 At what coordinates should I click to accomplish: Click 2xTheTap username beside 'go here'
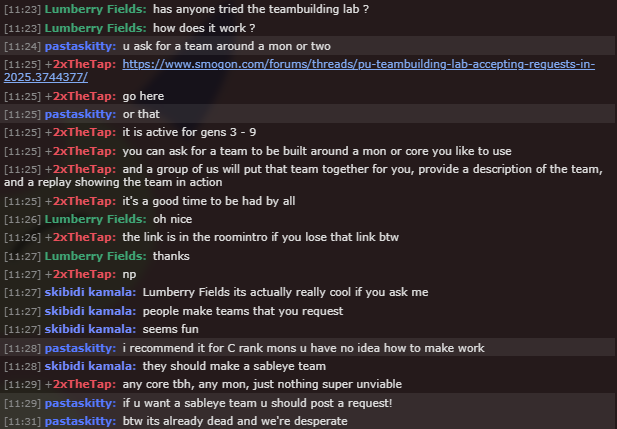click(x=84, y=96)
